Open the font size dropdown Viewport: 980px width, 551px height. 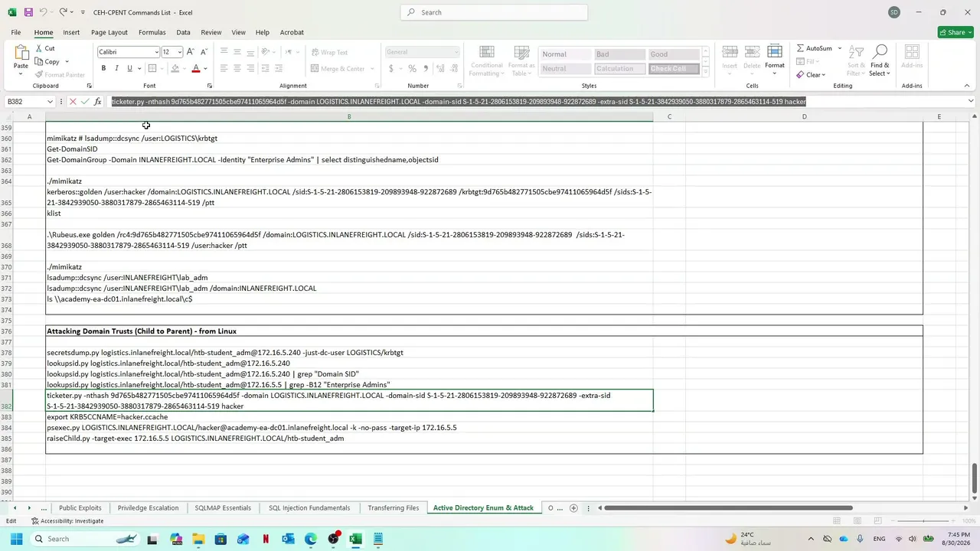coord(180,52)
